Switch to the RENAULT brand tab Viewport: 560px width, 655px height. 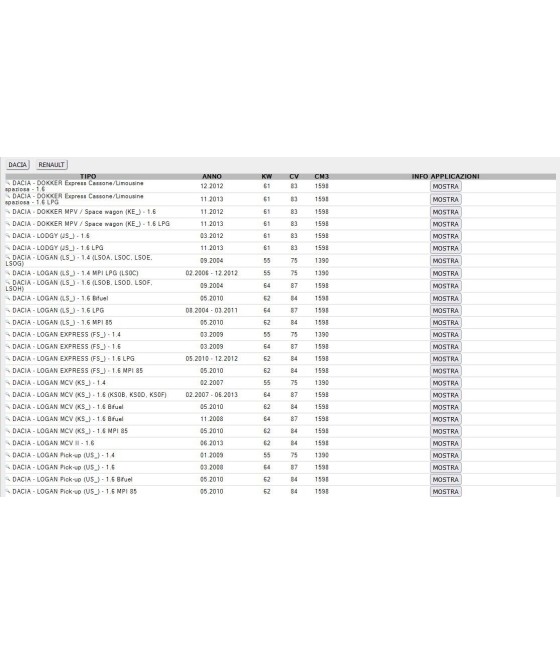51,165
